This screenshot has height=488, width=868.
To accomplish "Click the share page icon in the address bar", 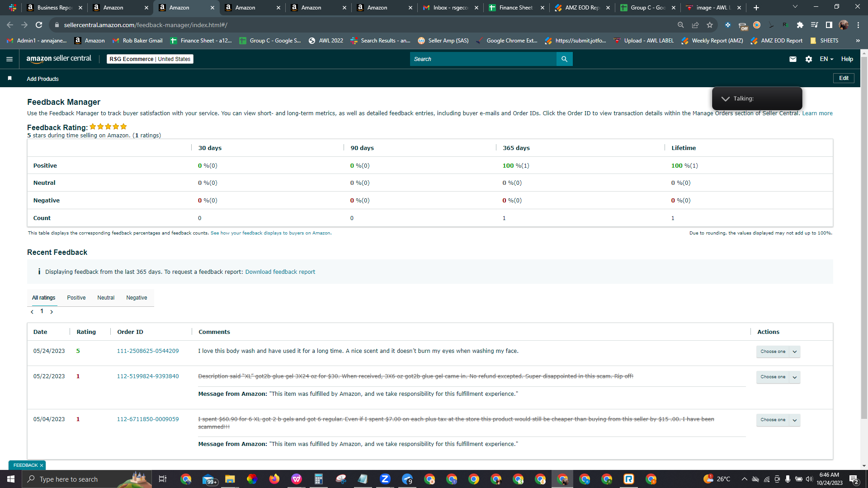I will pyautogui.click(x=695, y=25).
